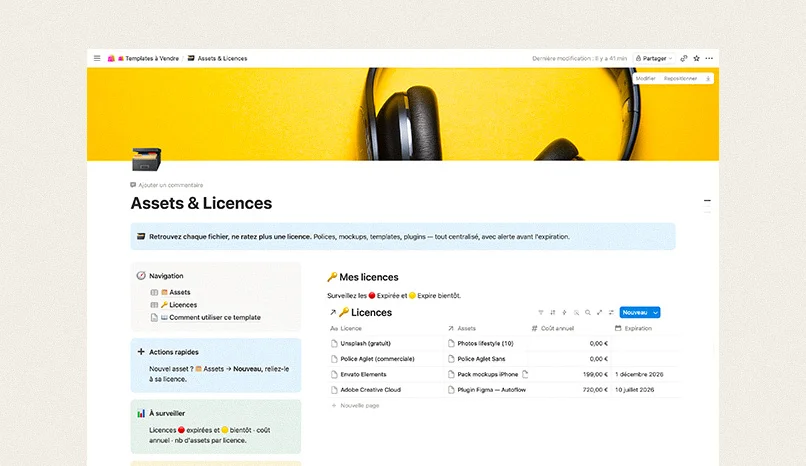Filter the Licences database
This screenshot has height=466, width=806.
pyautogui.click(x=541, y=312)
